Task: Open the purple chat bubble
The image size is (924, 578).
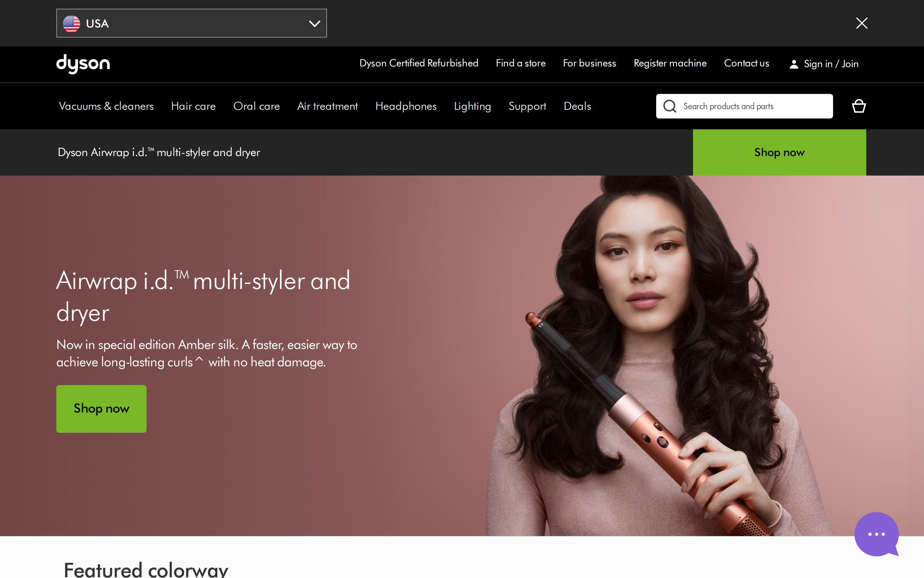Action: click(x=876, y=534)
